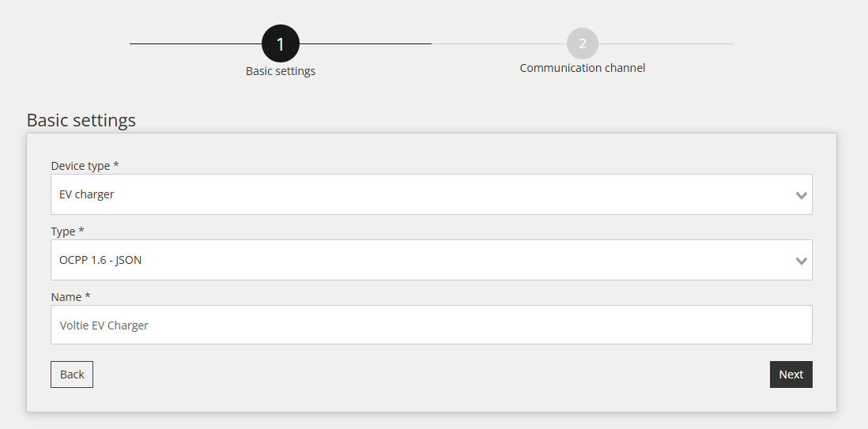Click the dark progress line left of step 1
The width and height of the screenshot is (868, 429).
[195, 43]
